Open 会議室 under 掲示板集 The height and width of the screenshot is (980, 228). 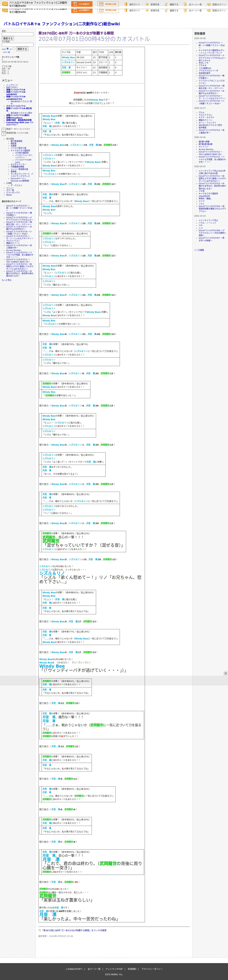click(14, 145)
